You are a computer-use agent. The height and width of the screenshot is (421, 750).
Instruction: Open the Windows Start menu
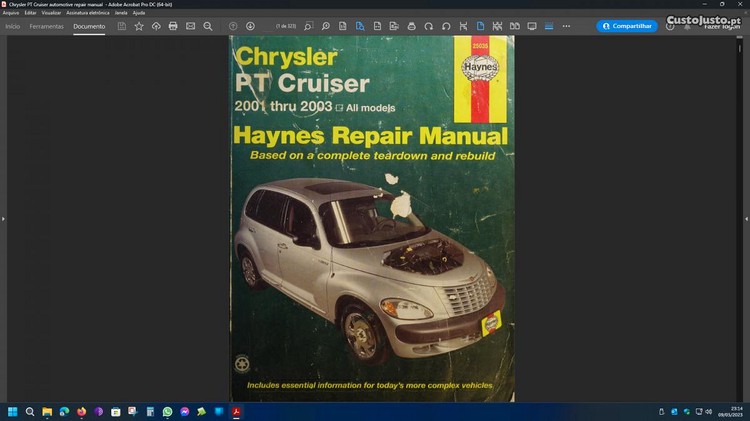pyautogui.click(x=13, y=411)
